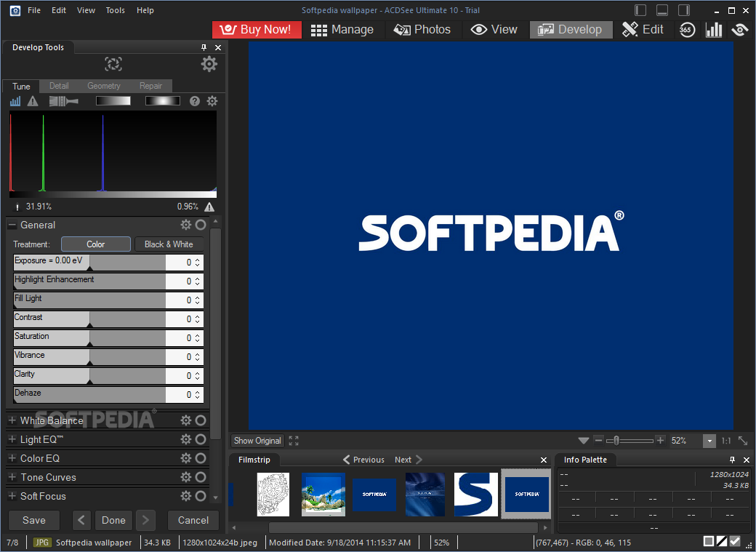Select the tropical island thumbnail in Filmstrip
756x552 pixels.
pos(323,494)
